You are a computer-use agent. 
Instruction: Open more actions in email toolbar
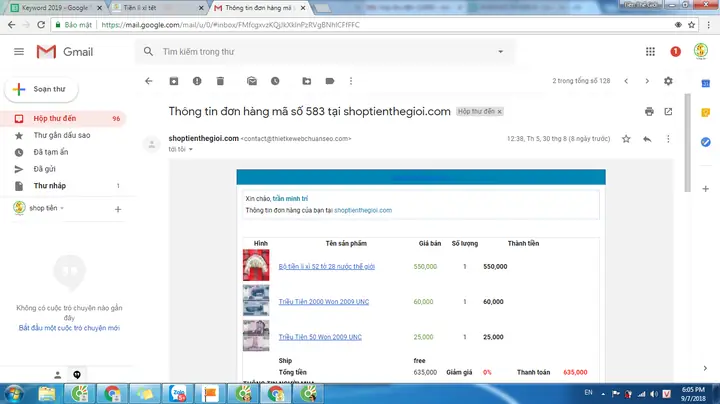point(351,81)
